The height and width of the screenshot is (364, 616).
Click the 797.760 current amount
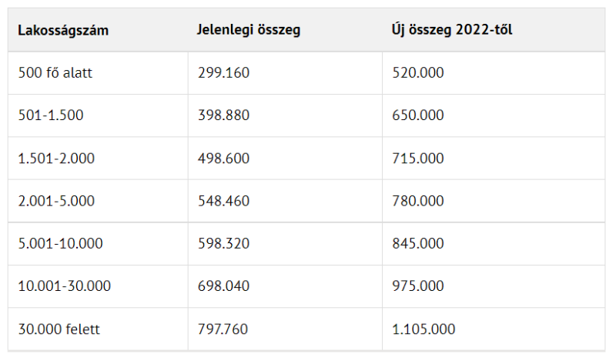point(223,329)
